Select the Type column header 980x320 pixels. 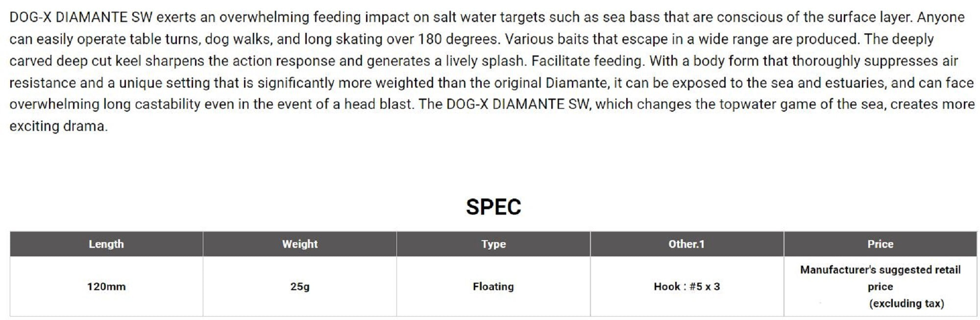493,244
